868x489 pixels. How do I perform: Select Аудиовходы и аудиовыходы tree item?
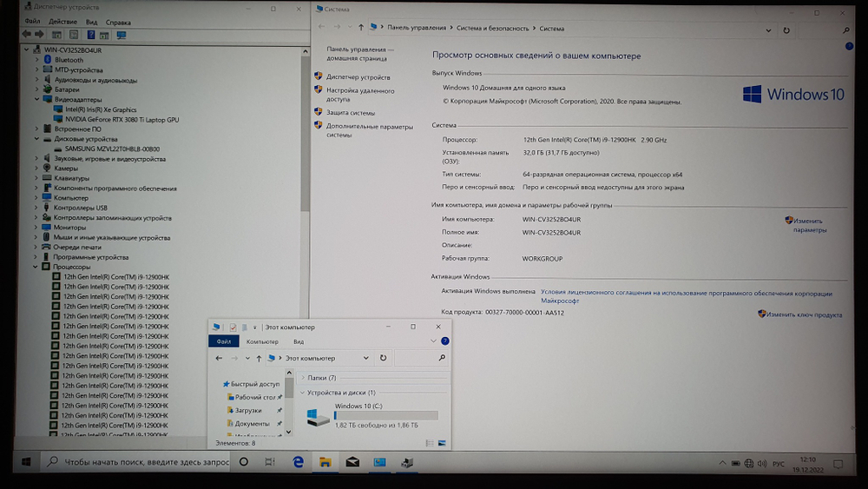tap(95, 80)
